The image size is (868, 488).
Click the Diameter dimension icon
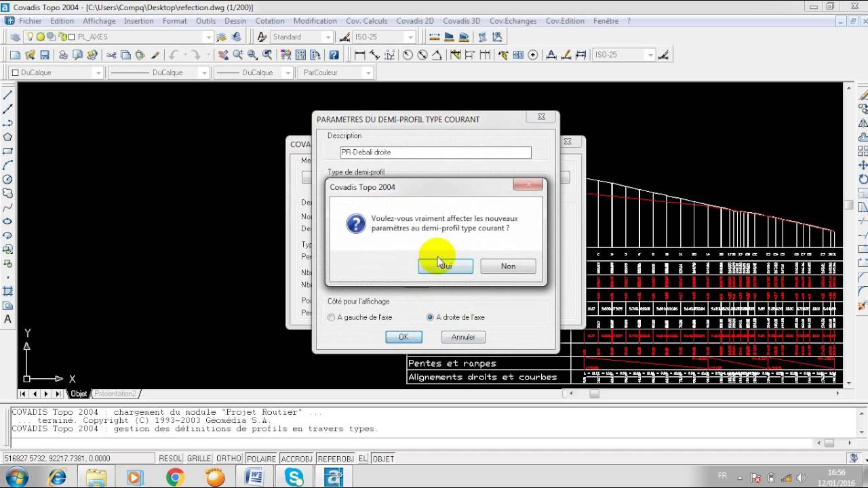tap(422, 55)
